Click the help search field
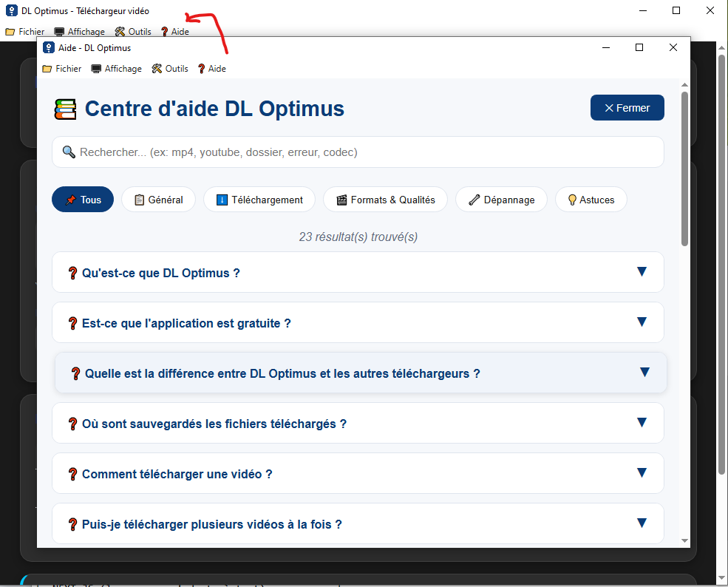The width and height of the screenshot is (728, 587). pos(358,152)
